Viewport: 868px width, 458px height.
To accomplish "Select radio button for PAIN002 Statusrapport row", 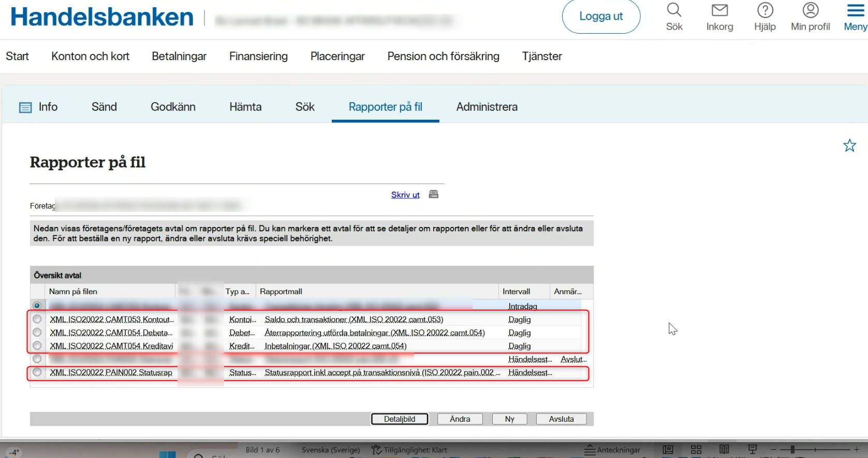I will [x=37, y=373].
